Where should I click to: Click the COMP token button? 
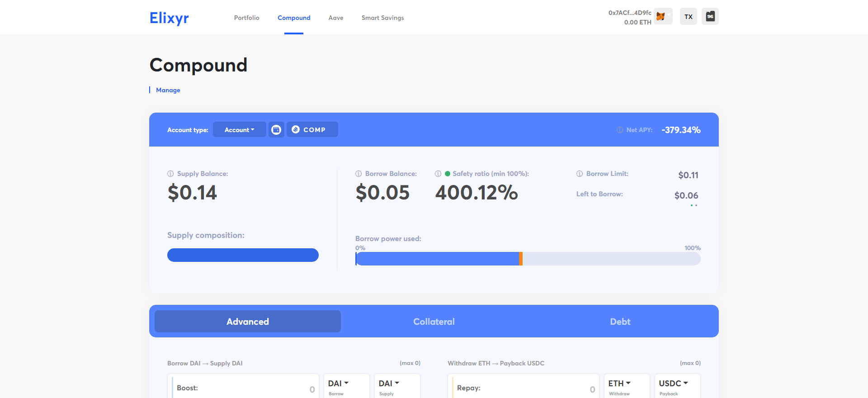pos(312,130)
